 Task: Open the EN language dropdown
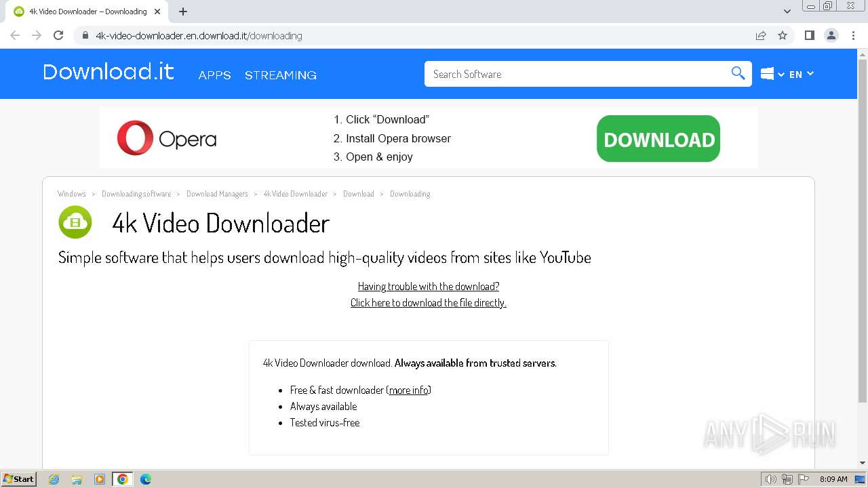pyautogui.click(x=801, y=74)
